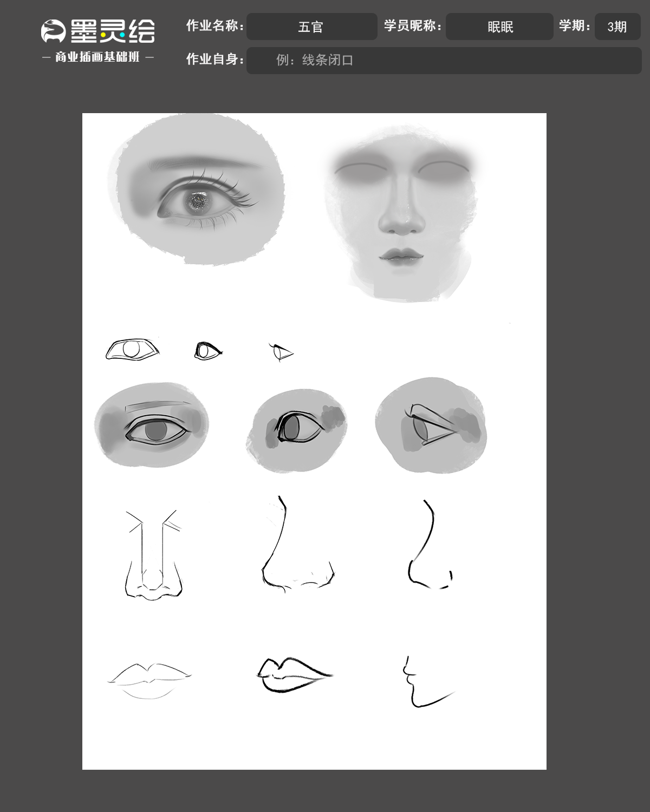Image resolution: width=650 pixels, height=812 pixels.
Task: Select the front-view nose line drawing
Action: (154, 554)
